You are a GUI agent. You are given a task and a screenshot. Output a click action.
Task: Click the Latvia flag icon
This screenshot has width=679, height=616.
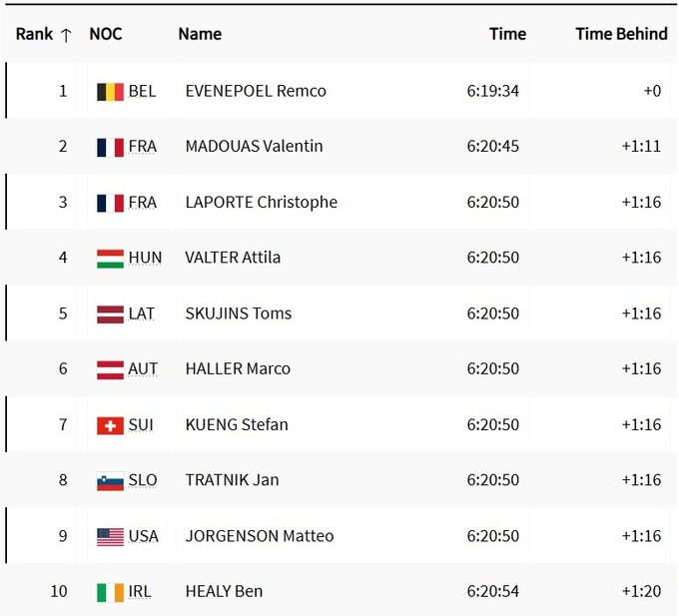tap(110, 313)
